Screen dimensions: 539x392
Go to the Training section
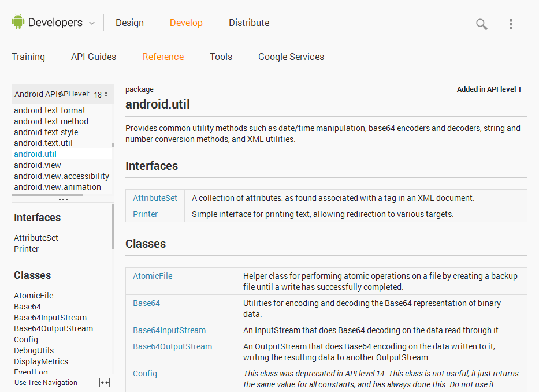click(28, 57)
